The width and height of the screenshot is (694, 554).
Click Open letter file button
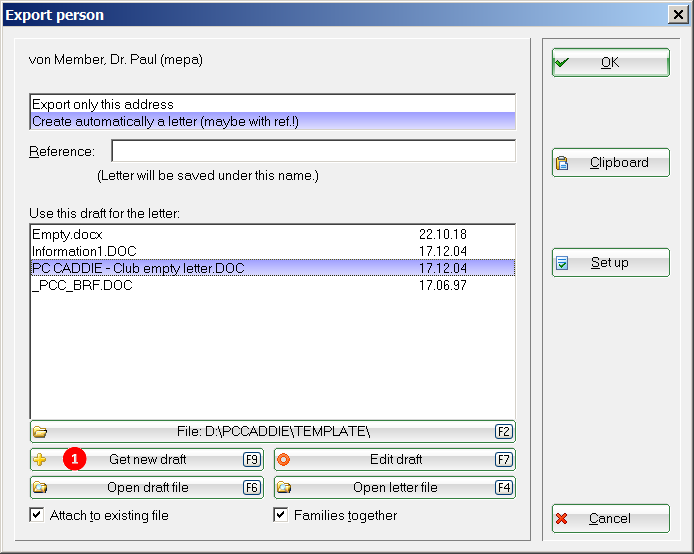pos(395,488)
